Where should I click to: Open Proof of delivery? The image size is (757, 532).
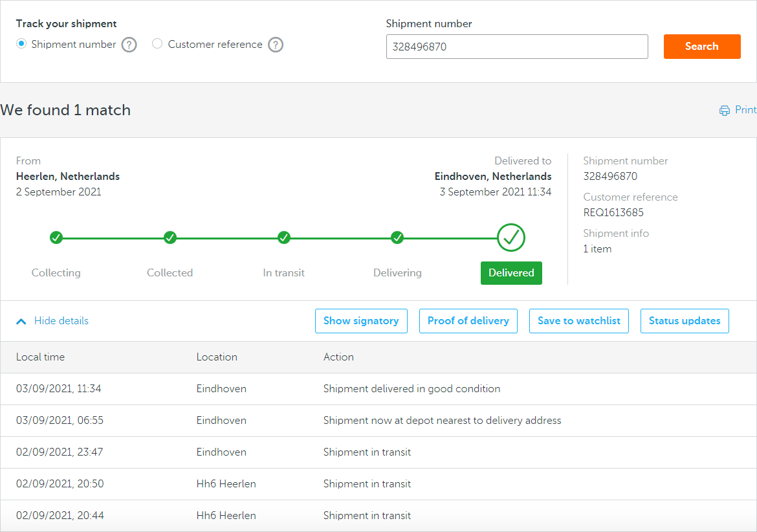click(468, 321)
